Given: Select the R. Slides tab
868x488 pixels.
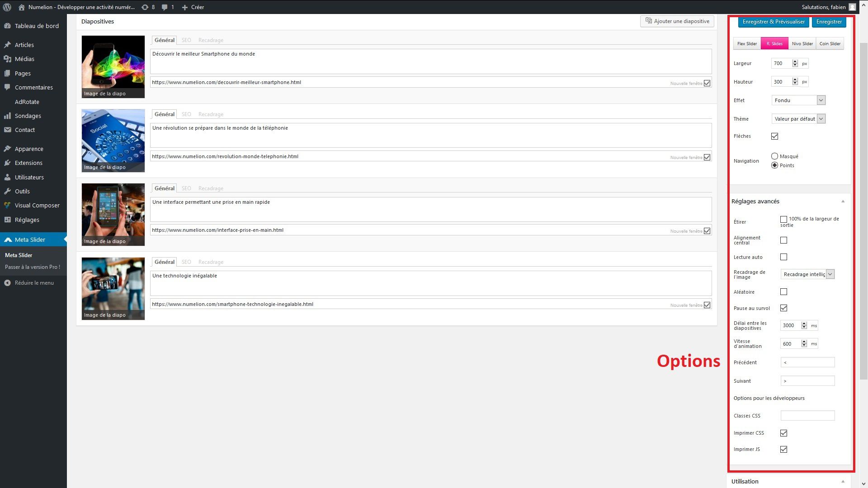Looking at the screenshot, I should click(774, 44).
